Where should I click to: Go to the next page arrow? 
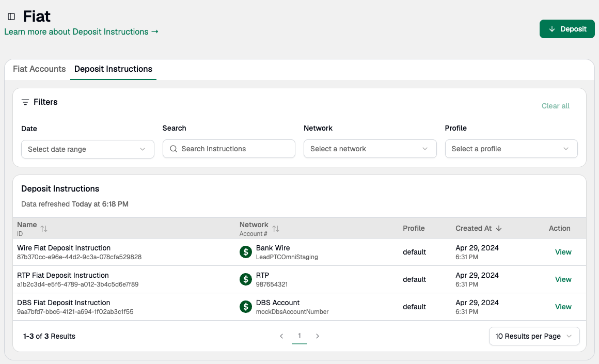318,336
